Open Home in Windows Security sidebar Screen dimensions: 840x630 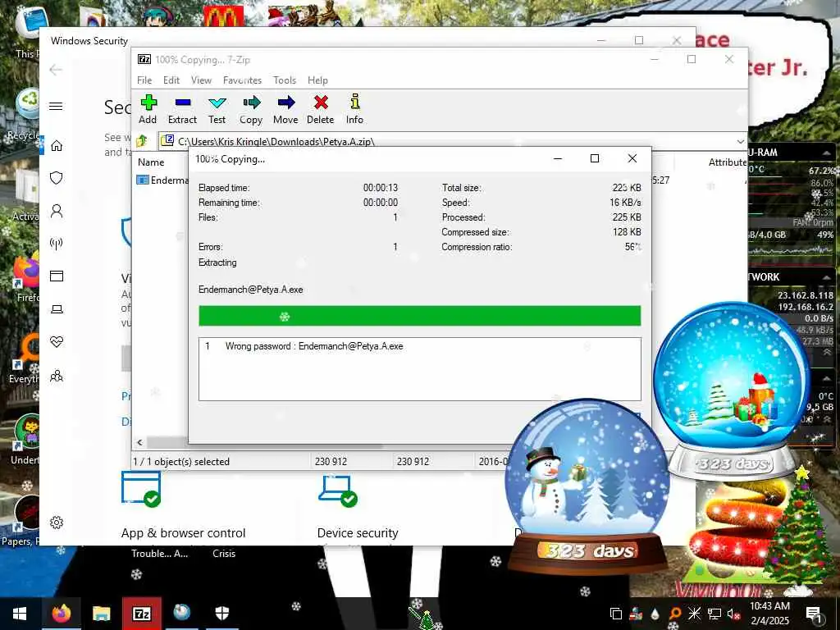pos(57,146)
